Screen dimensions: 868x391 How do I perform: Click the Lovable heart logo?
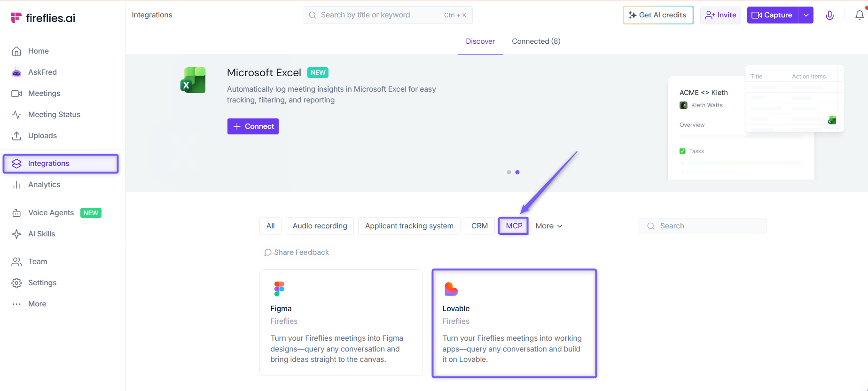451,289
